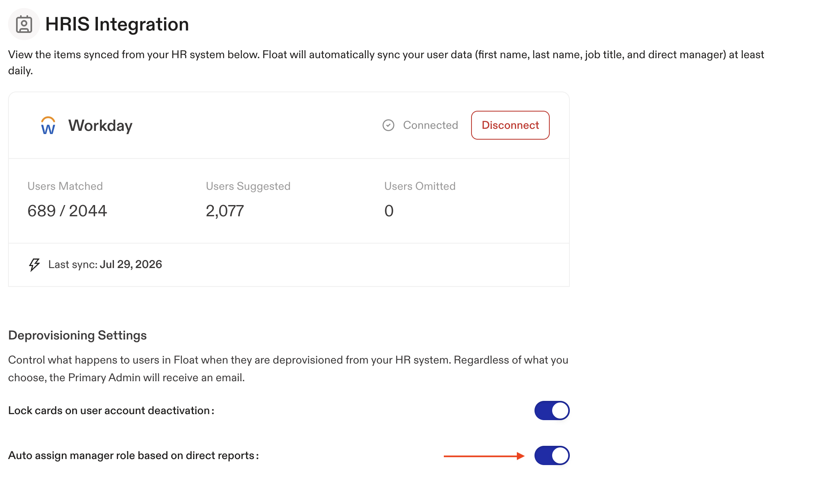817x504 pixels.
Task: Click the Connected status text
Action: coord(431,125)
